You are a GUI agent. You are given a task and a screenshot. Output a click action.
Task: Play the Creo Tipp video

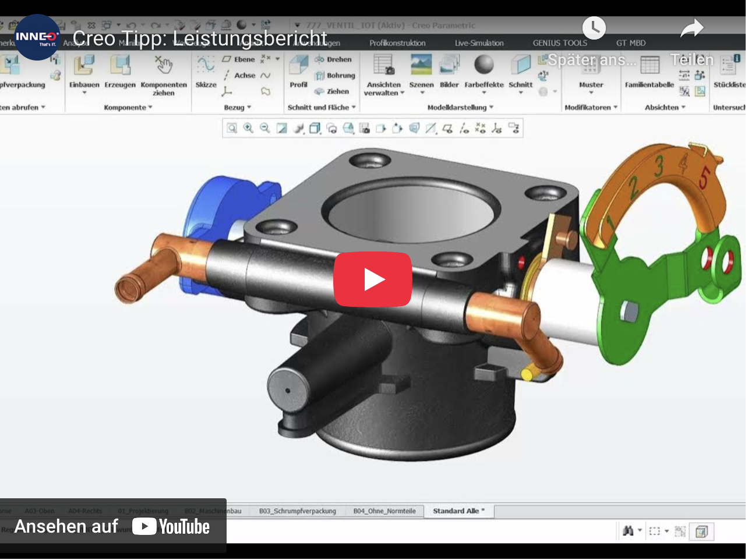(373, 279)
